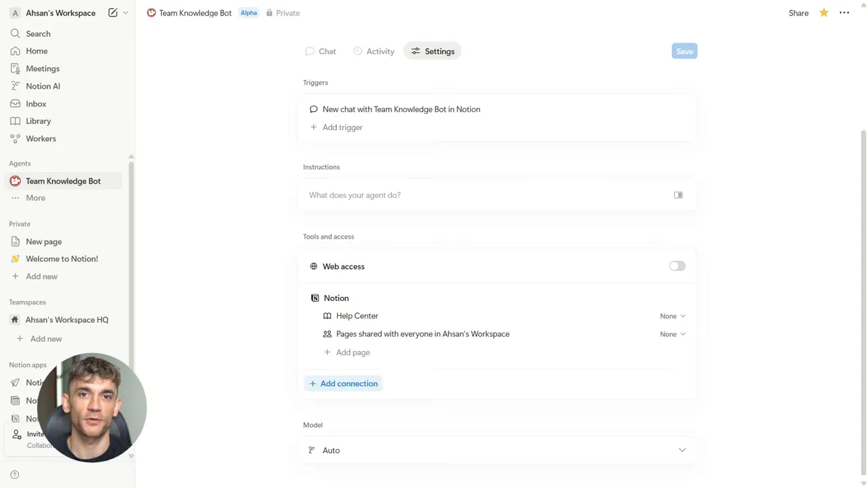Click the Save button
This screenshot has height=488, width=868.
684,52
